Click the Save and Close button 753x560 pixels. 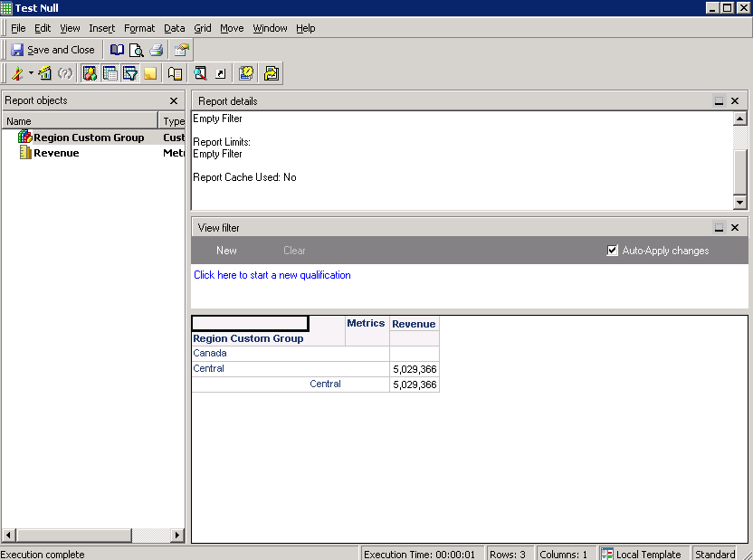pyautogui.click(x=52, y=50)
